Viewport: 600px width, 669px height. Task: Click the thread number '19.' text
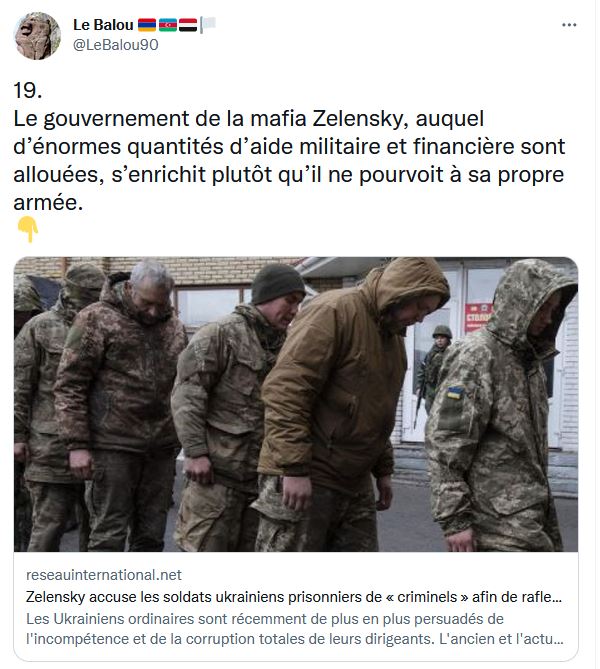(28, 90)
